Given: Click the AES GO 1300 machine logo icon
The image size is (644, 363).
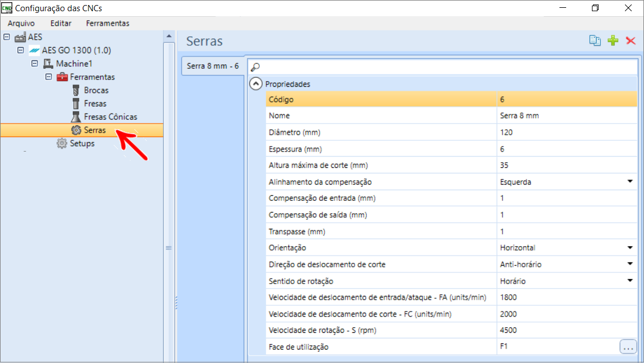Looking at the screenshot, I should pyautogui.click(x=34, y=50).
